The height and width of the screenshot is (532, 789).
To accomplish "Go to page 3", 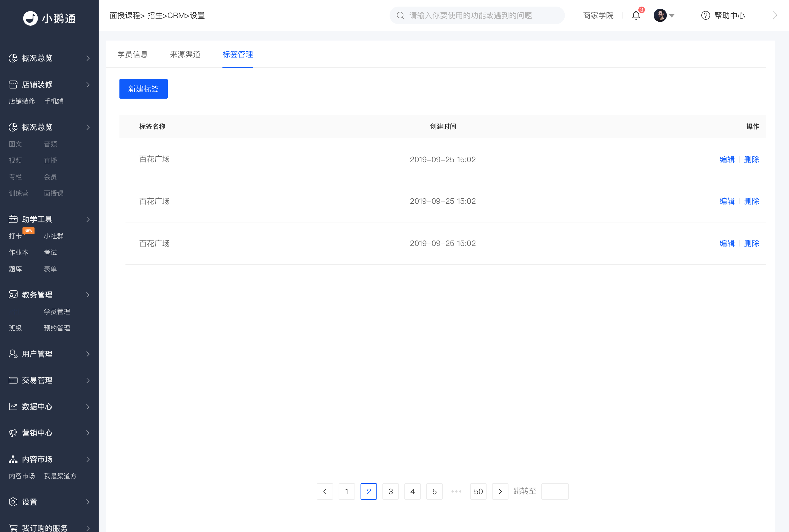I will (390, 491).
